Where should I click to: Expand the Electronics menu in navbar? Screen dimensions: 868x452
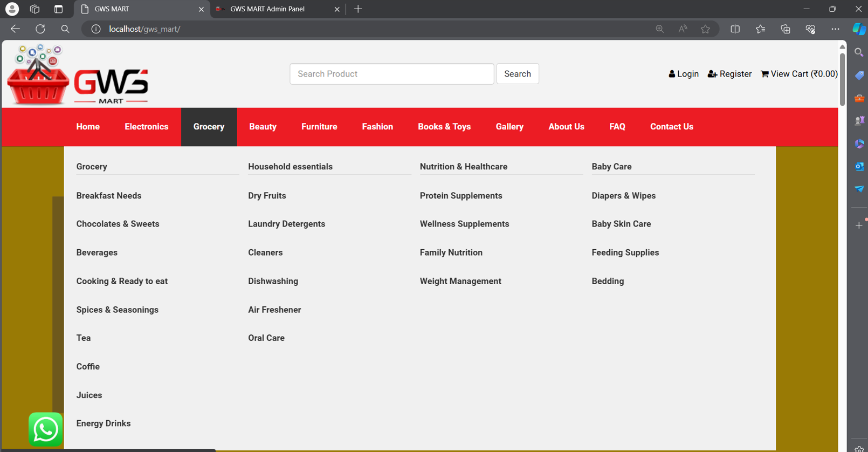146,127
